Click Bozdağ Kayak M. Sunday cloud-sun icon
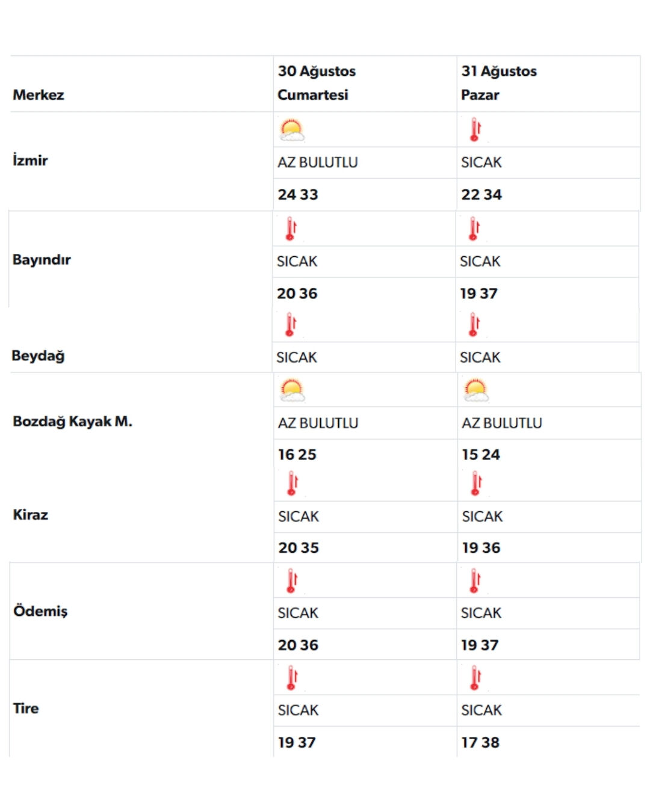Viewport: 650px width, 812px height. pyautogui.click(x=476, y=390)
